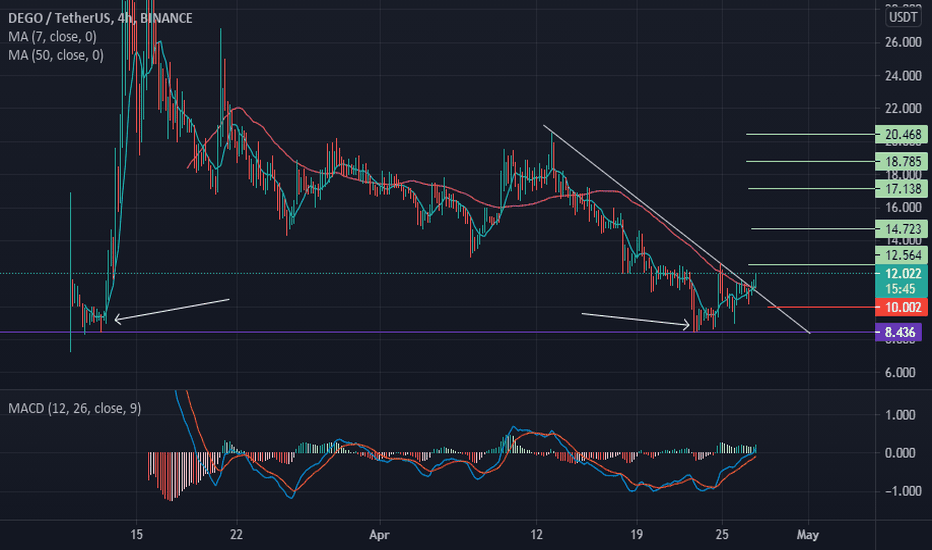Select the MA (50, close, 0) indicator legend
Screen dimensions: 932x550
tap(56, 55)
